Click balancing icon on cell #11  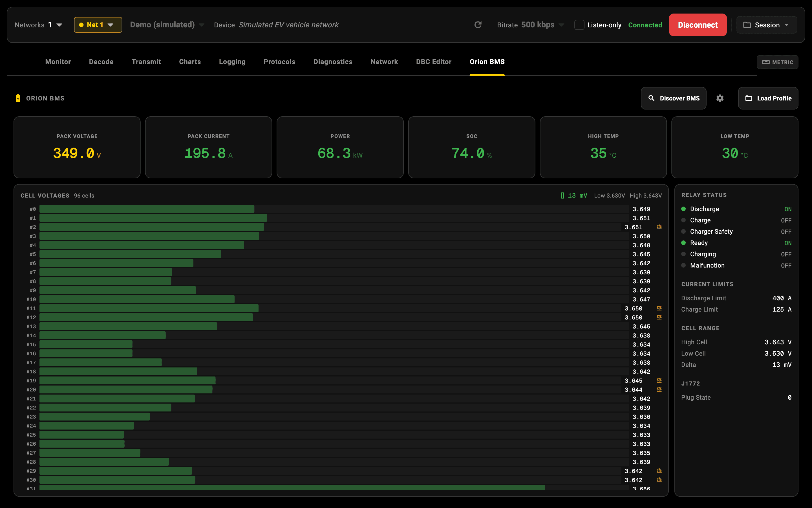pos(659,308)
